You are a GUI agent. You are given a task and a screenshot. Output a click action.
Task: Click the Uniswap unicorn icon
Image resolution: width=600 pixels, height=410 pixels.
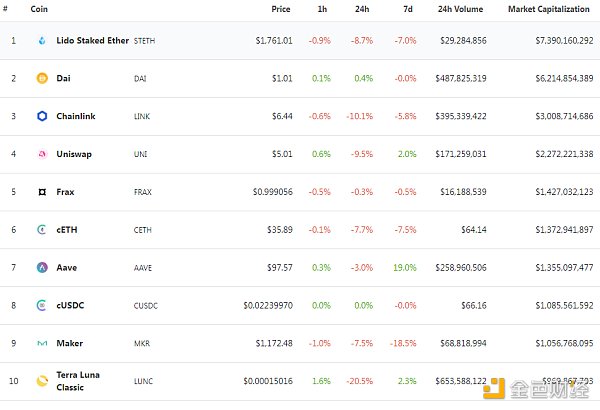42,154
